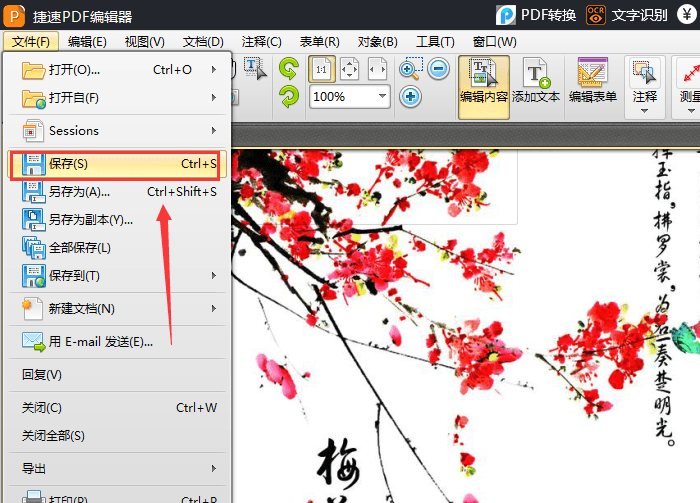Open the 视图(V) menu

(x=145, y=42)
